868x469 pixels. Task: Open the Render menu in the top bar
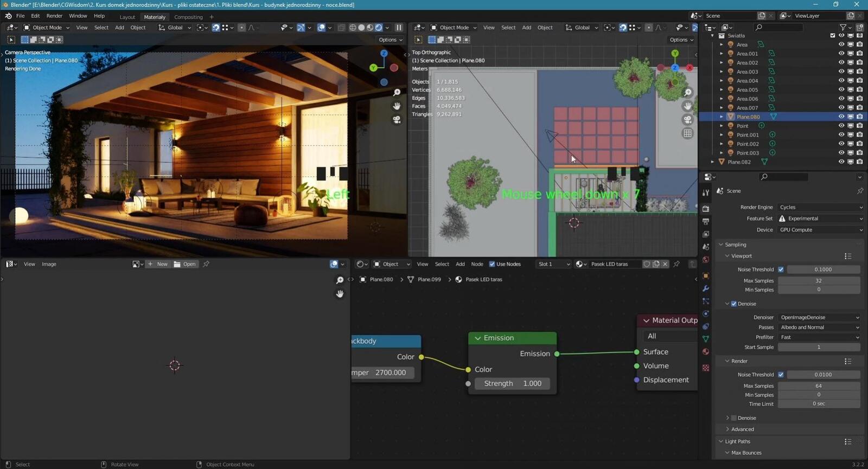[54, 16]
